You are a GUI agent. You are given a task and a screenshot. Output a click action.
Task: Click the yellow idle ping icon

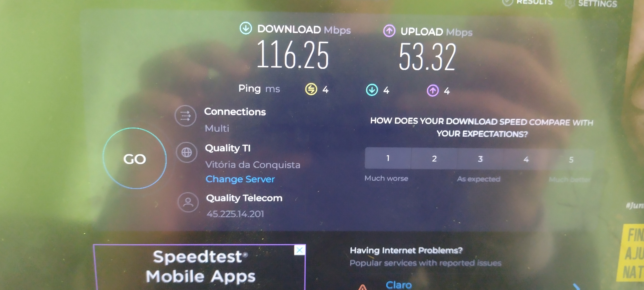(311, 89)
